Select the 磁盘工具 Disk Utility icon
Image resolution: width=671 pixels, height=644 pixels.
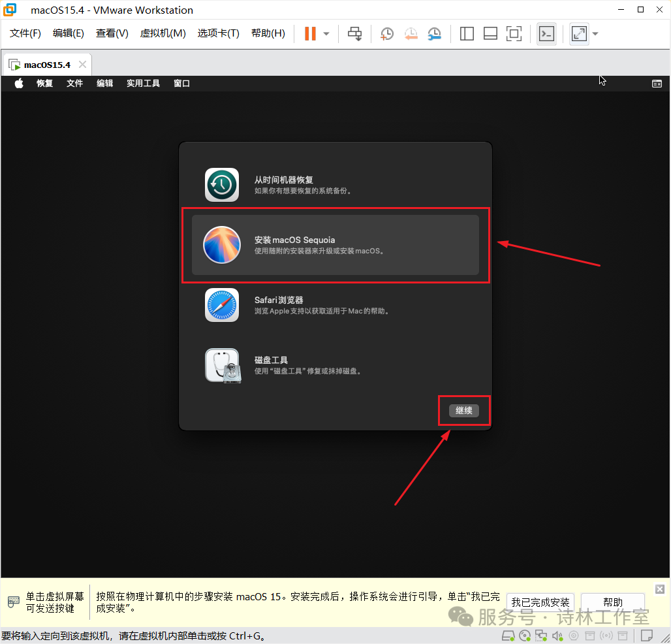pyautogui.click(x=223, y=366)
